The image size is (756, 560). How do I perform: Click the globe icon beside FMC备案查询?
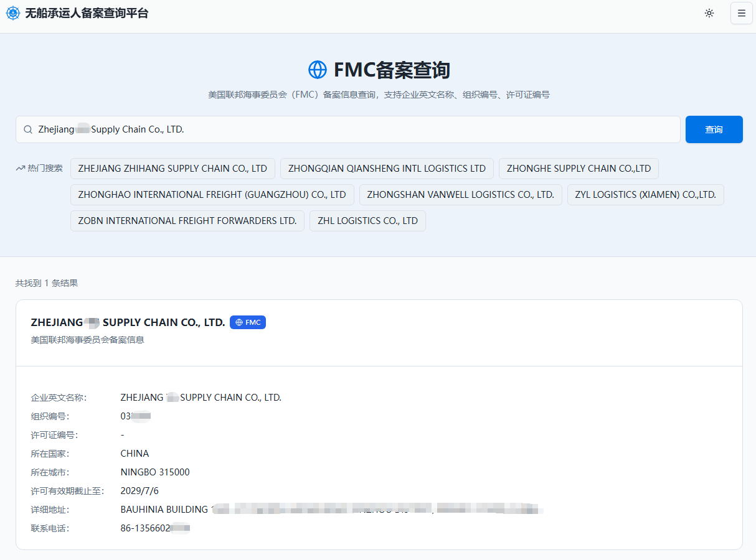click(318, 70)
